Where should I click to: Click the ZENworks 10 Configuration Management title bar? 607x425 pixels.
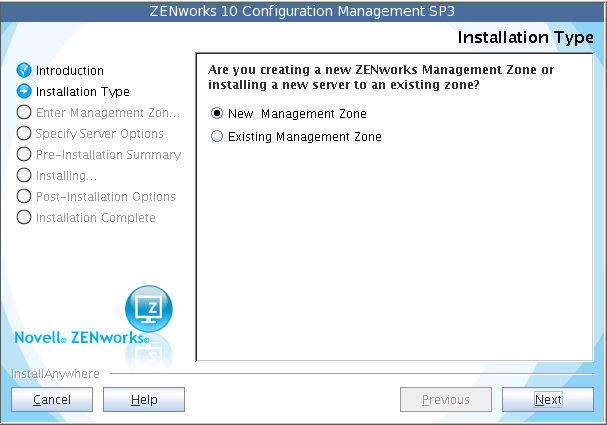point(303,11)
